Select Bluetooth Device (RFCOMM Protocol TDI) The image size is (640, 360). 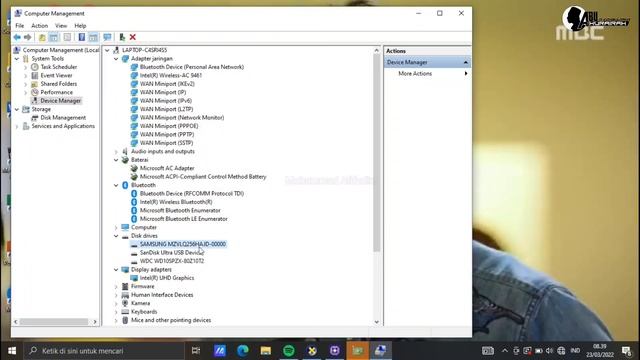[192, 193]
